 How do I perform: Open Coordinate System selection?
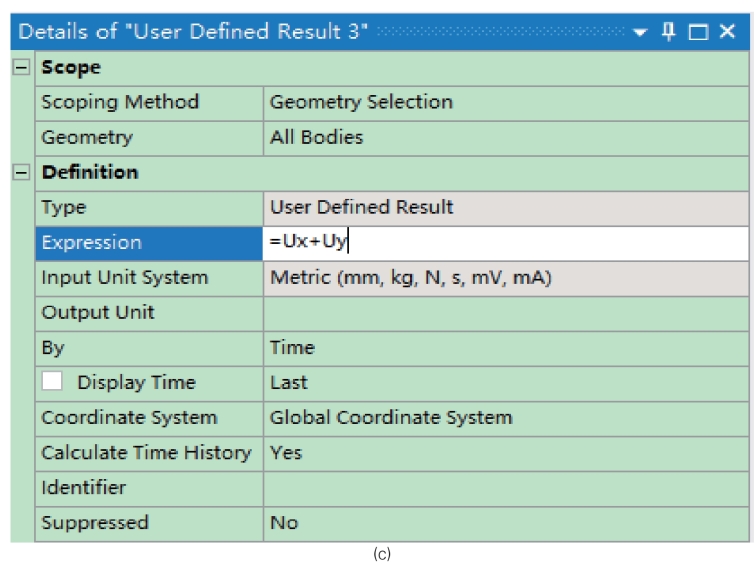click(506, 418)
